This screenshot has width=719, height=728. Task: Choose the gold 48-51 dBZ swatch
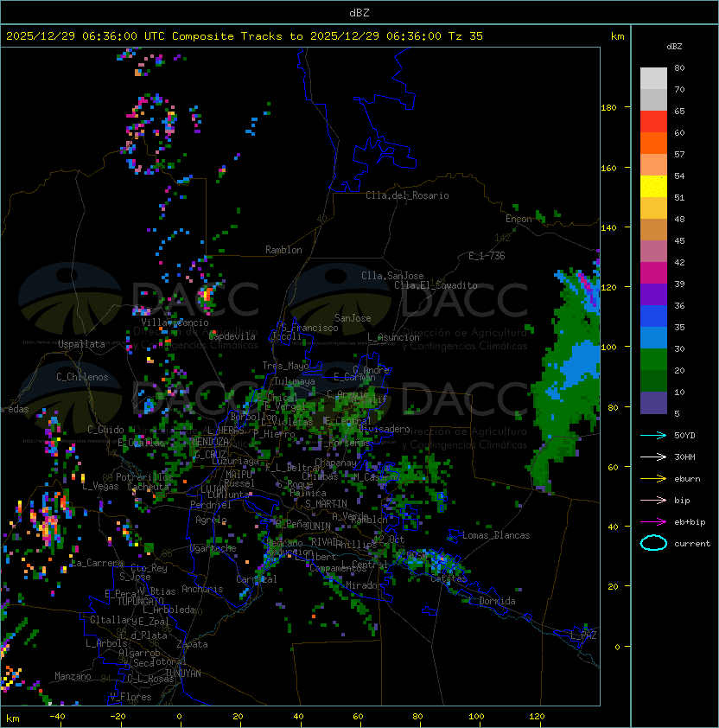(653, 208)
